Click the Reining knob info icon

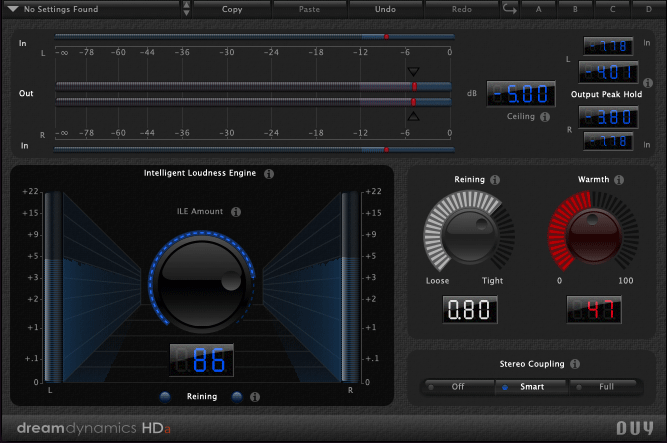click(495, 180)
